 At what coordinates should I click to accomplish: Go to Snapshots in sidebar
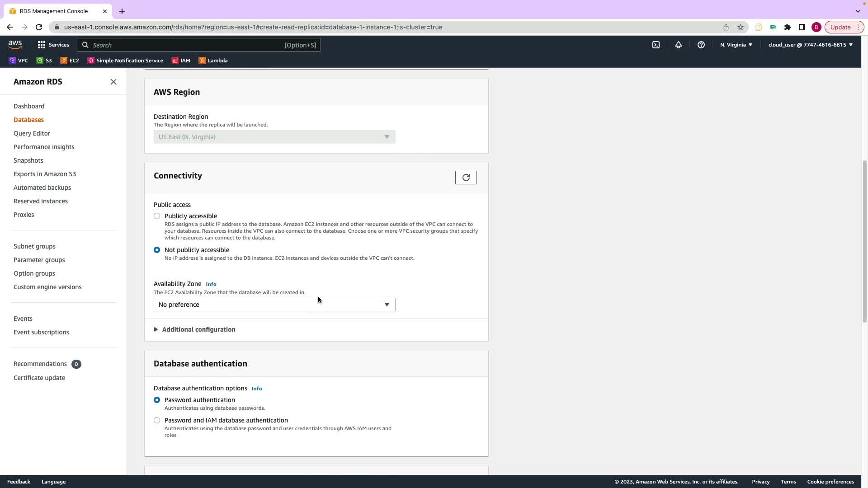pyautogui.click(x=28, y=160)
